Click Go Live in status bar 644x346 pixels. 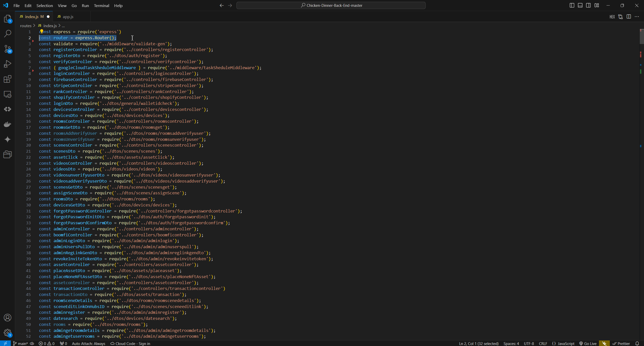tap(588, 343)
